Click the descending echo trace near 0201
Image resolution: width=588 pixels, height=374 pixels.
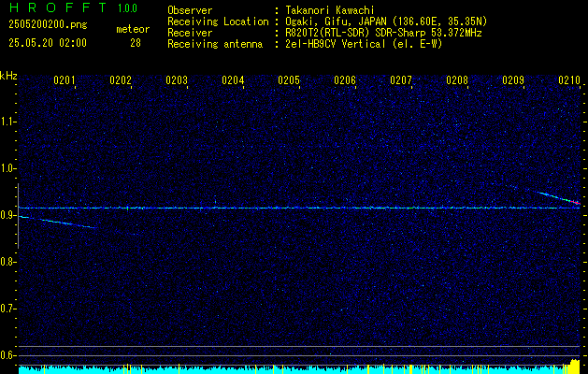pos(58,223)
